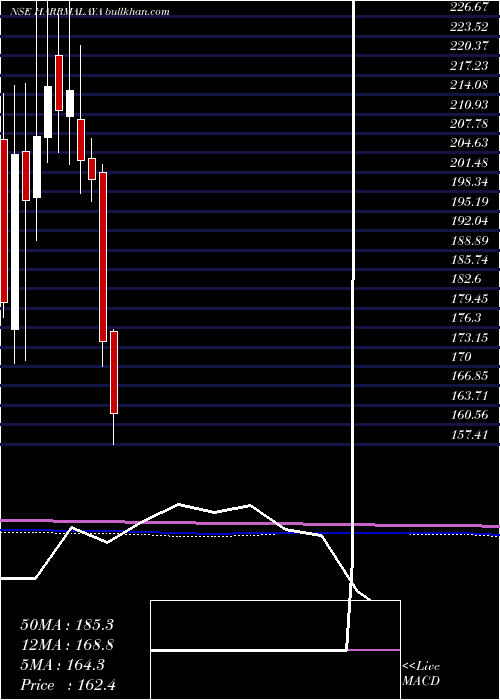Select the 220.37 price axis label
500x700 pixels.
470,46
